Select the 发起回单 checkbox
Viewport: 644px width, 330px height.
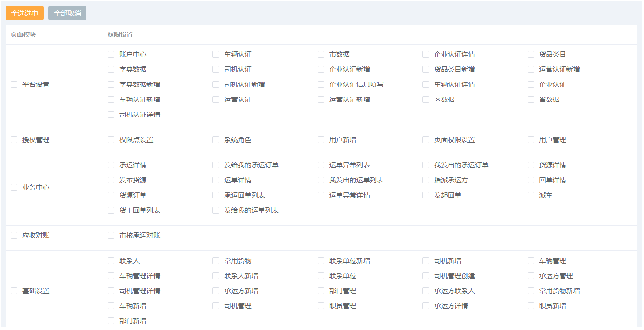[426, 195]
